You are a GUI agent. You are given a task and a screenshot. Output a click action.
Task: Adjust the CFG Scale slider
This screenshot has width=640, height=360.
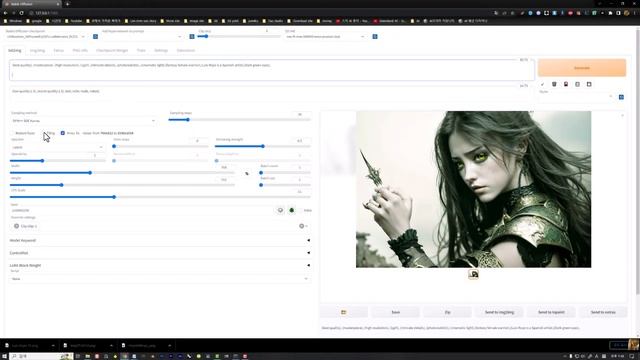[x=160, y=197]
